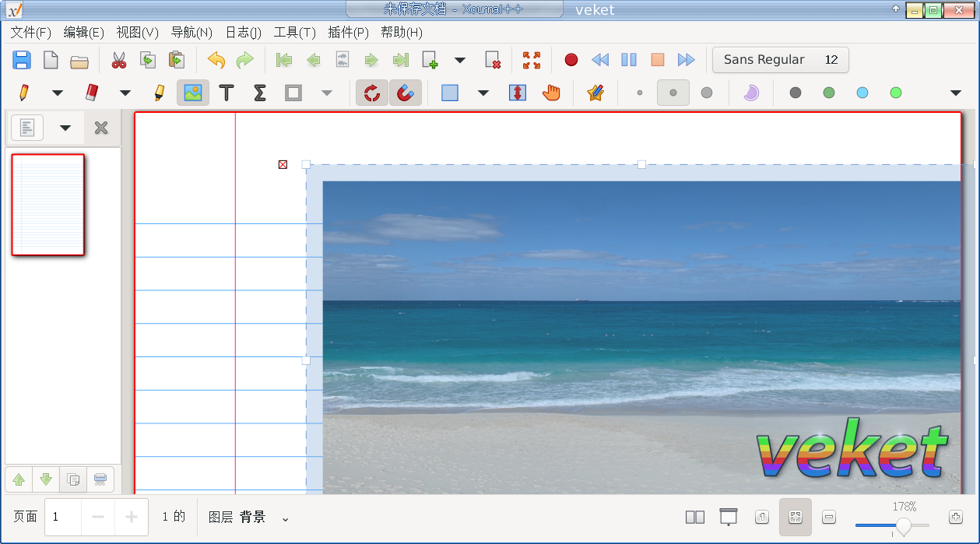Open 视图(V) menu

(x=137, y=32)
